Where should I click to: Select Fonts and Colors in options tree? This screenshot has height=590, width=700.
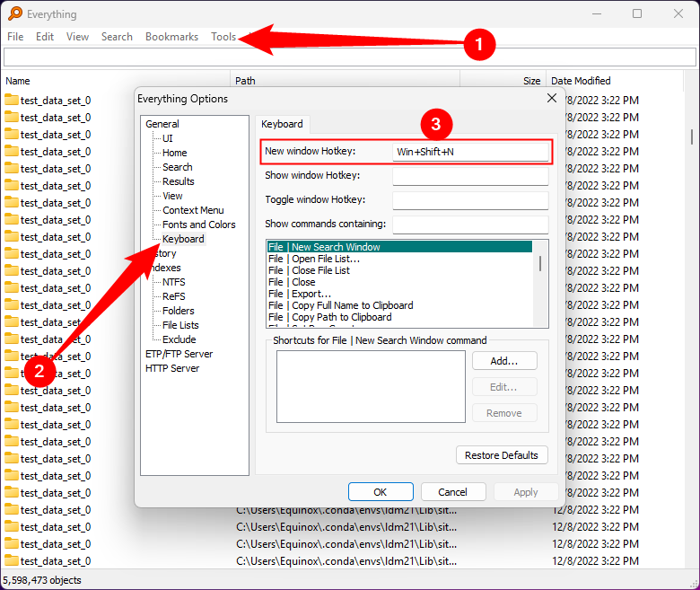coord(198,225)
